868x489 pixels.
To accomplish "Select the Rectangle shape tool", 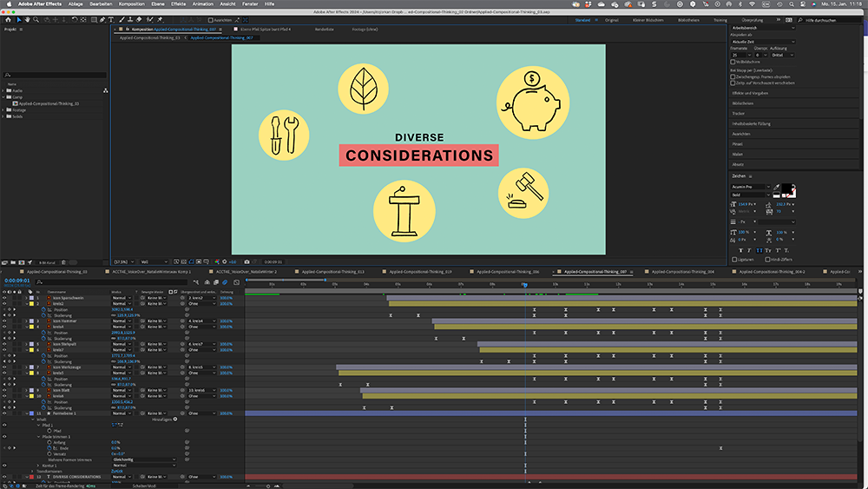I will click(94, 20).
